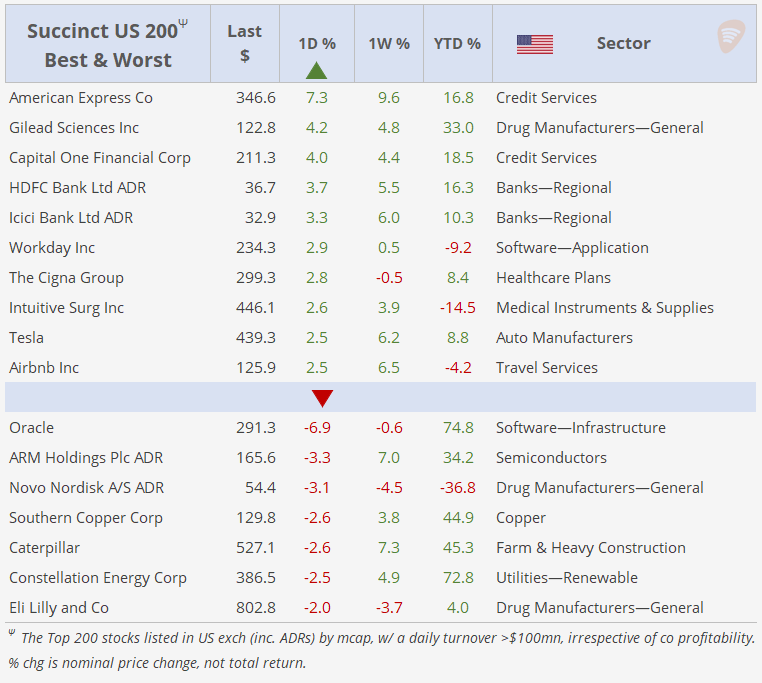Click American Express 1D change 7.3
This screenshot has height=683, width=762.
click(x=317, y=98)
